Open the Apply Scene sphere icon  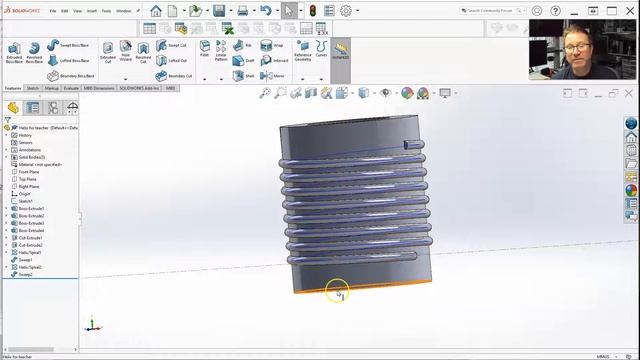pos(423,93)
